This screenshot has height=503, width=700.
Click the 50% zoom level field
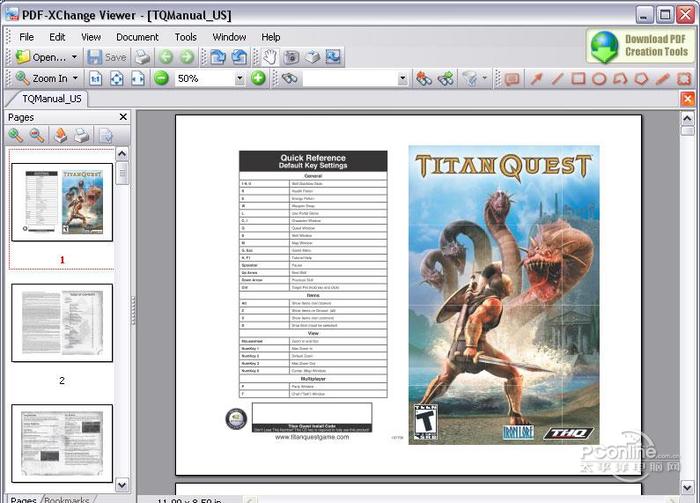[204, 79]
